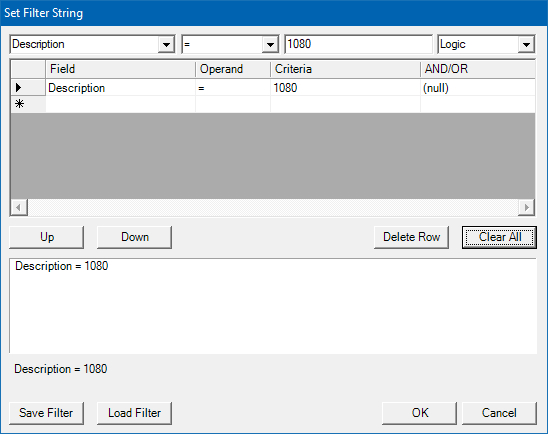This screenshot has height=434, width=548.
Task: Expand the operand equals dropdown
Action: 270,44
